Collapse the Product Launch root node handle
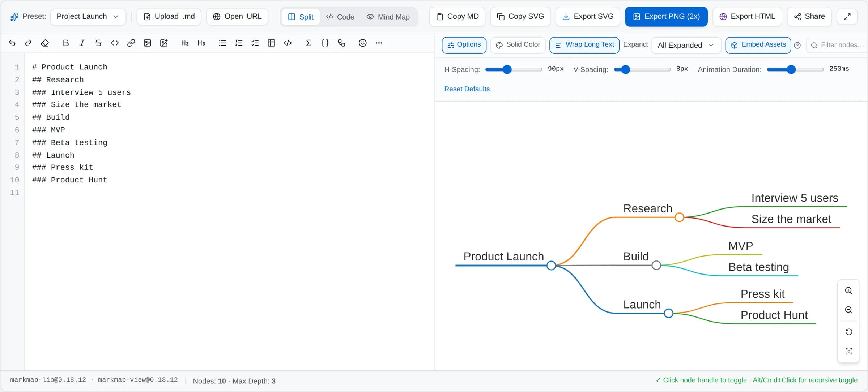This screenshot has width=868, height=392. (x=551, y=266)
